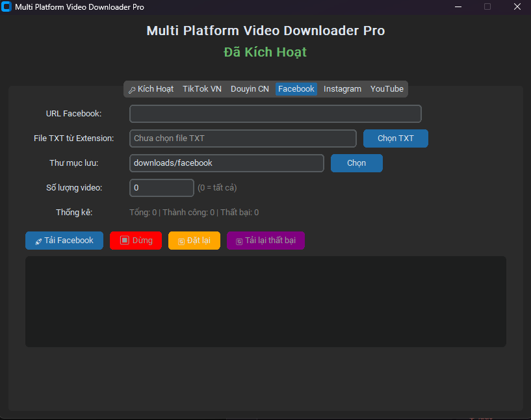Focus the Số lượng video number field
The image size is (531, 420).
pos(162,188)
